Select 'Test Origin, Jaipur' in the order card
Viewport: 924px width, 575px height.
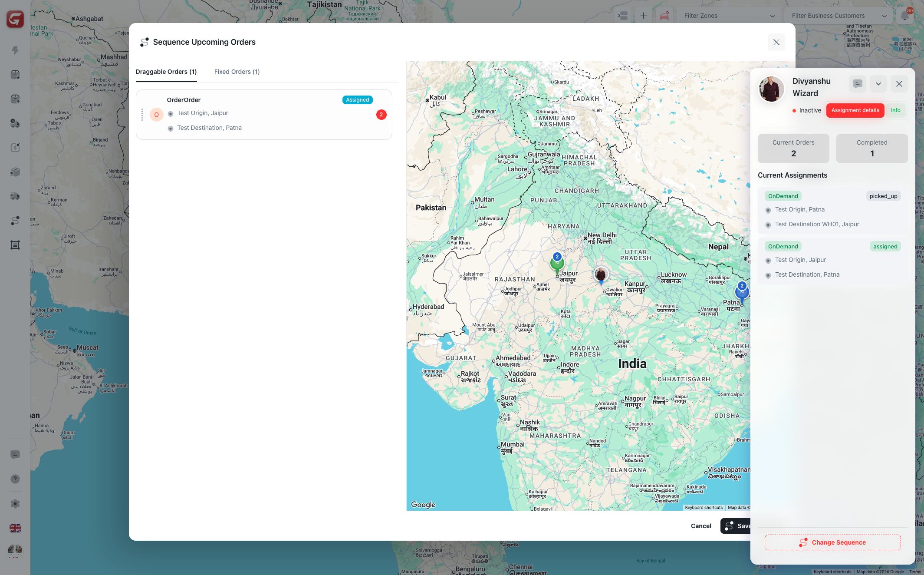coord(203,113)
